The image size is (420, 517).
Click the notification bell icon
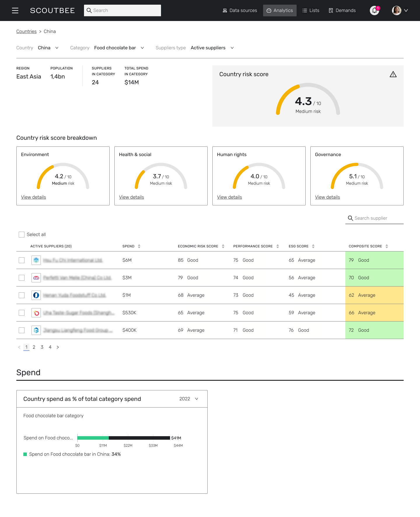374,11
